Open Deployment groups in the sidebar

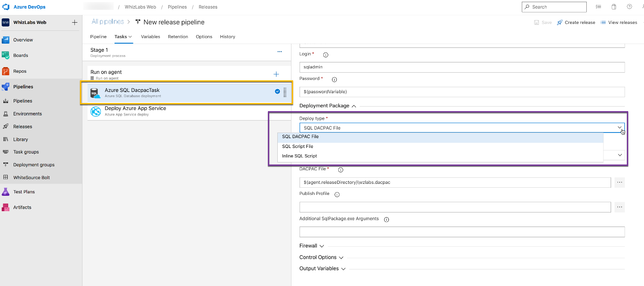click(34, 165)
